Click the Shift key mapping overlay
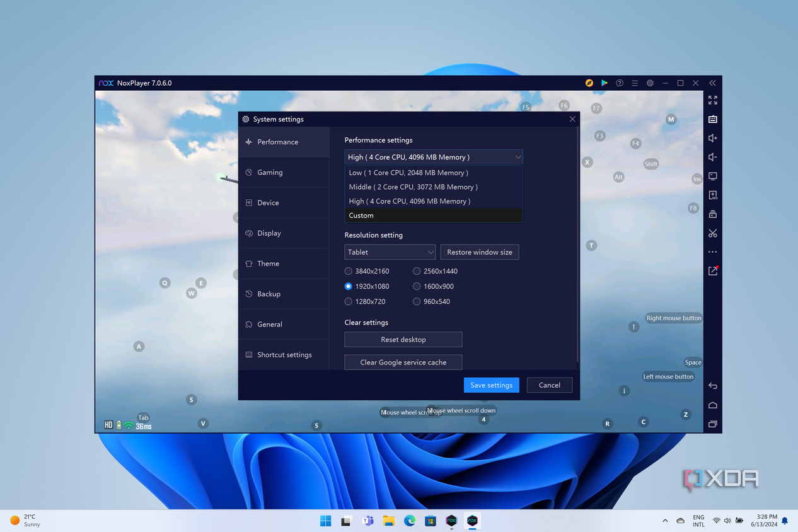Viewport: 798px width, 532px height. pos(651,164)
